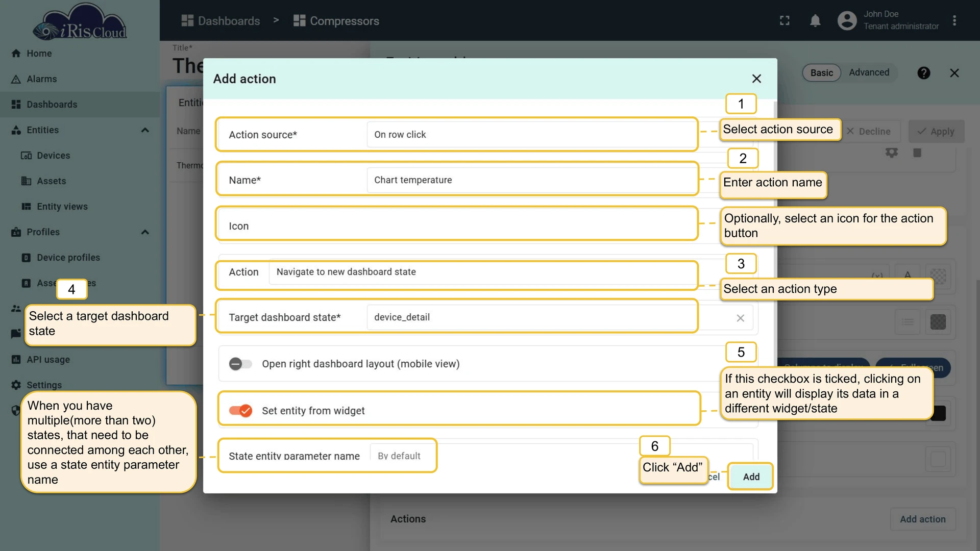The width and height of the screenshot is (980, 551).
Task: Click the Device profiles icon
Action: (26, 257)
